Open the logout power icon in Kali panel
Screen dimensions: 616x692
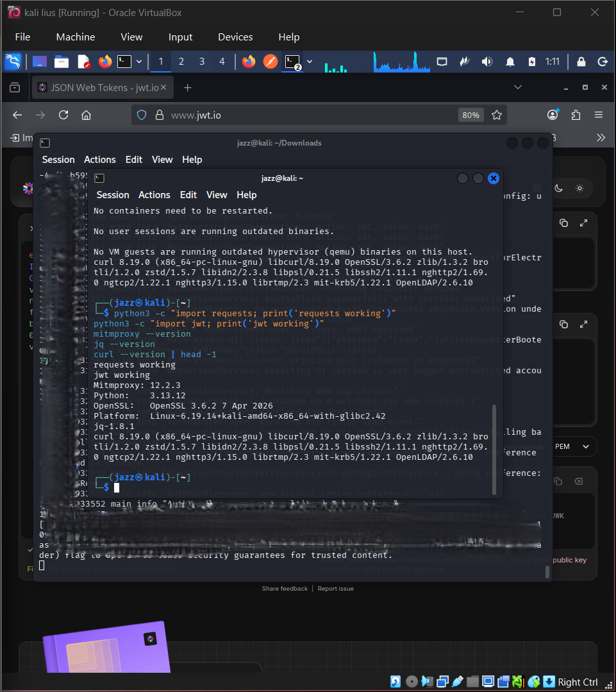point(603,62)
